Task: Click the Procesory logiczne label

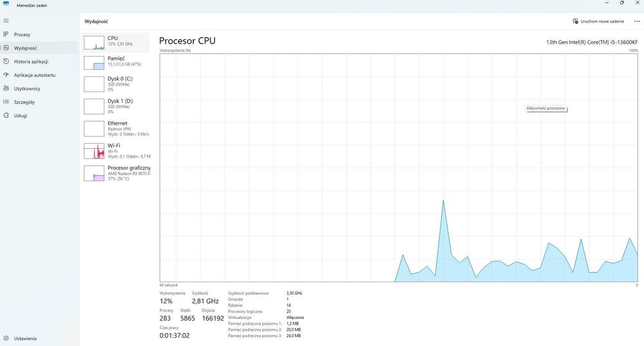Action: 245,311
